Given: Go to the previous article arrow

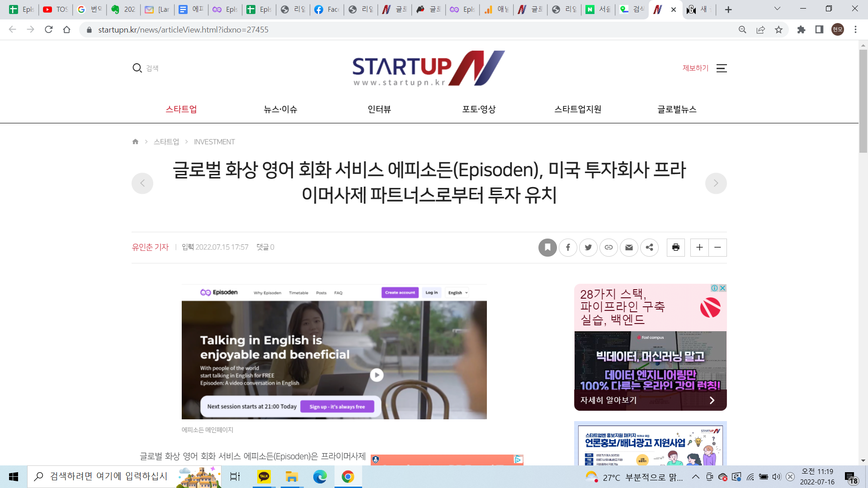Looking at the screenshot, I should [142, 183].
